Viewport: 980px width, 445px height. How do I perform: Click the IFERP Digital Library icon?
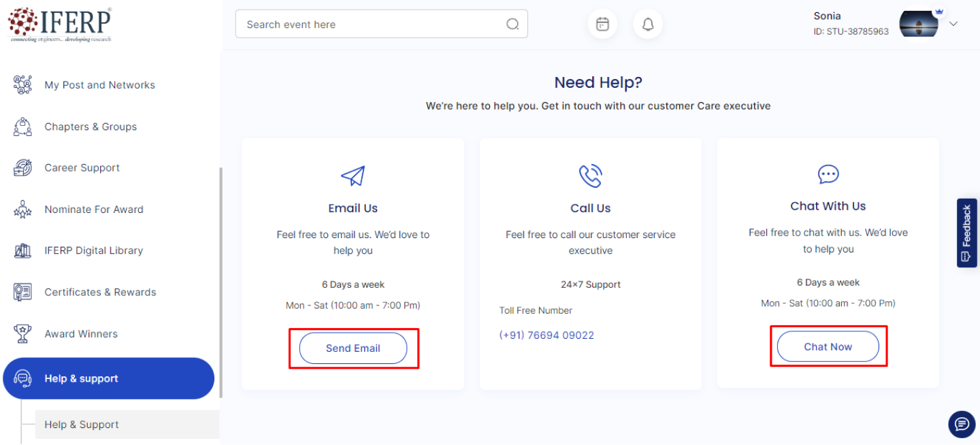pos(22,250)
